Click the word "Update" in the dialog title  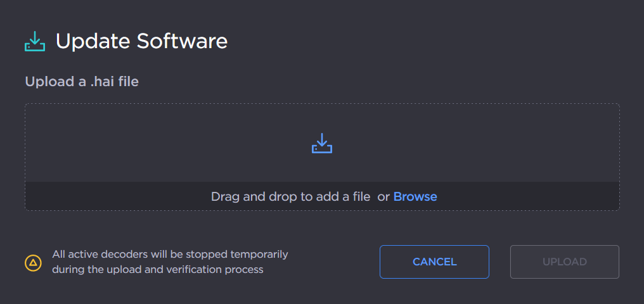click(93, 42)
